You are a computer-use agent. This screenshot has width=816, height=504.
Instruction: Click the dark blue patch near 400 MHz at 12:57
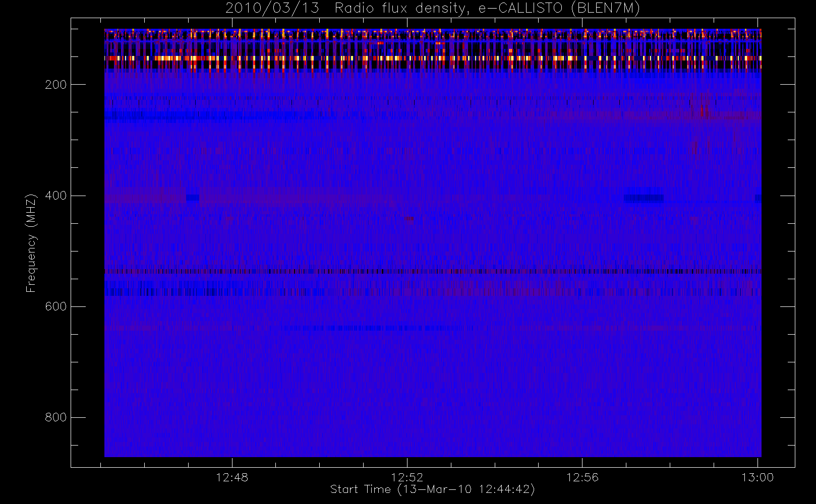point(644,198)
